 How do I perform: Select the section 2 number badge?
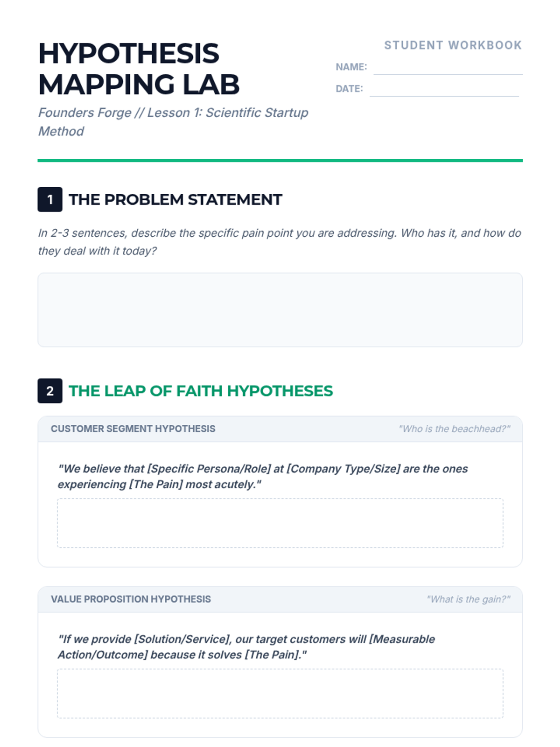coord(50,391)
